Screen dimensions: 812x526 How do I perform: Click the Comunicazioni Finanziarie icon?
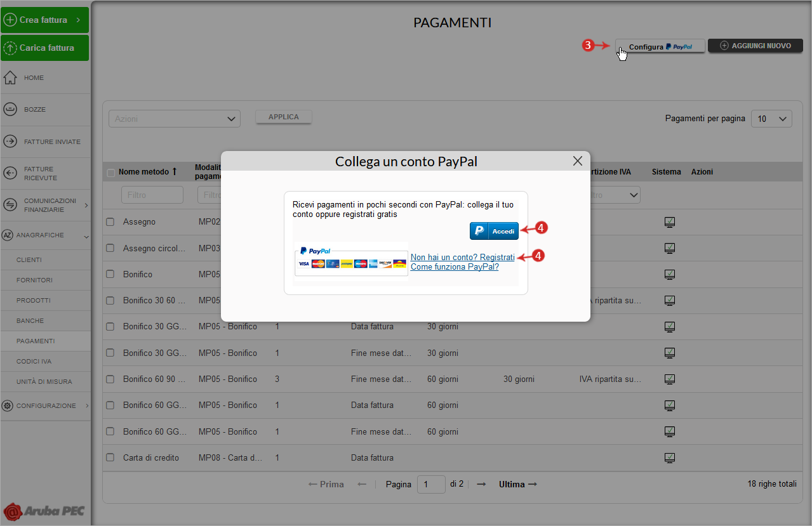coord(10,204)
